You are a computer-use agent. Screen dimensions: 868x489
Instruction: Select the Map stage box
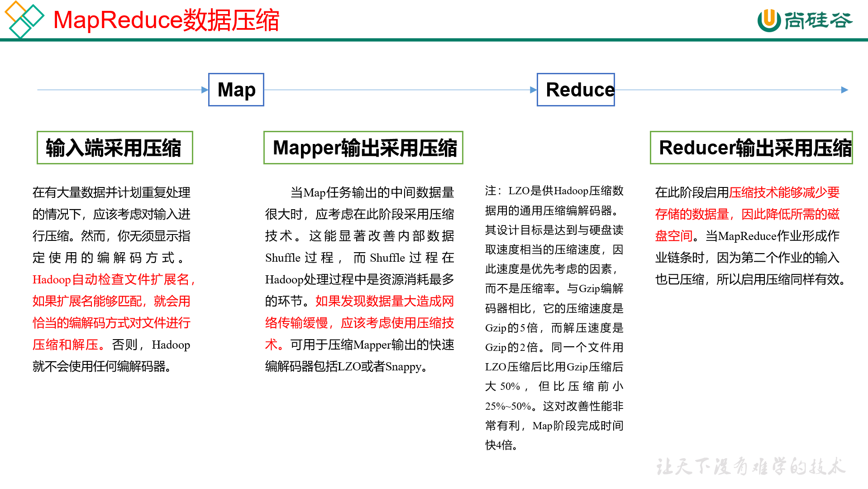236,90
